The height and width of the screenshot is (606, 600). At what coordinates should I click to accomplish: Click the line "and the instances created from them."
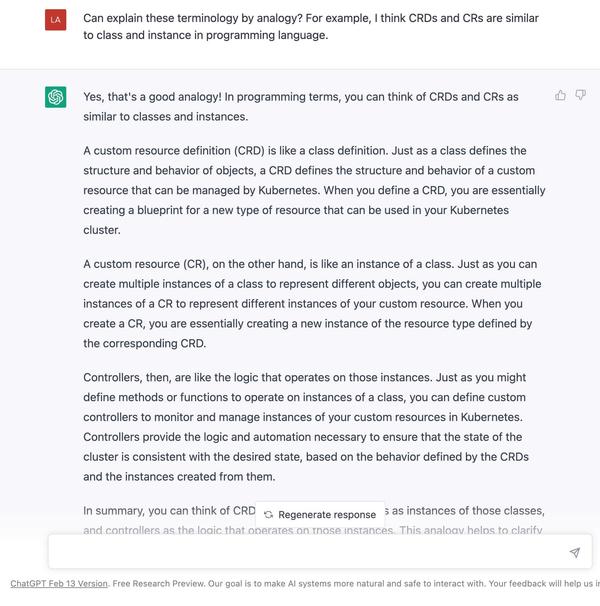click(179, 477)
